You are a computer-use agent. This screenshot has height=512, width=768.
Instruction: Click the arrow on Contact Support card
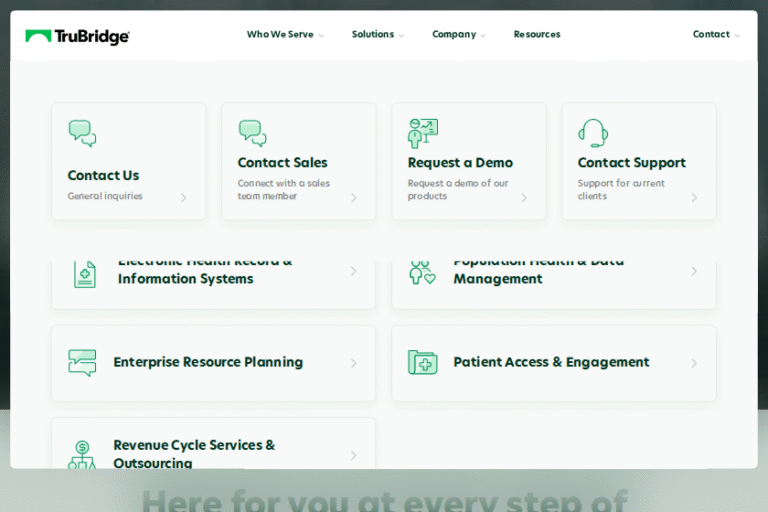(x=694, y=197)
